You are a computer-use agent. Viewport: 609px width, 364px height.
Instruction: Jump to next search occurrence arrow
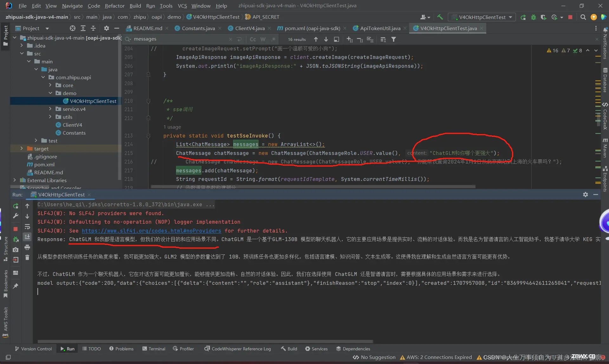(326, 39)
